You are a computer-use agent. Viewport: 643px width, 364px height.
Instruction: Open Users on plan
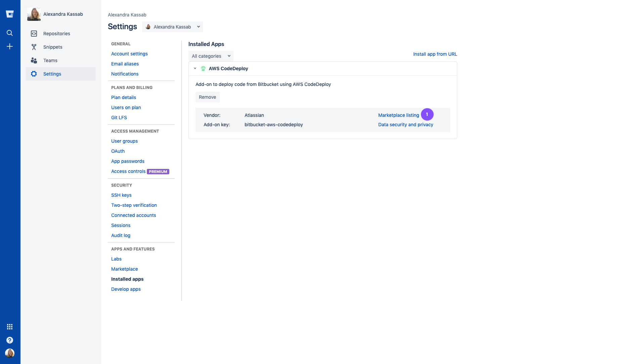pyautogui.click(x=126, y=107)
